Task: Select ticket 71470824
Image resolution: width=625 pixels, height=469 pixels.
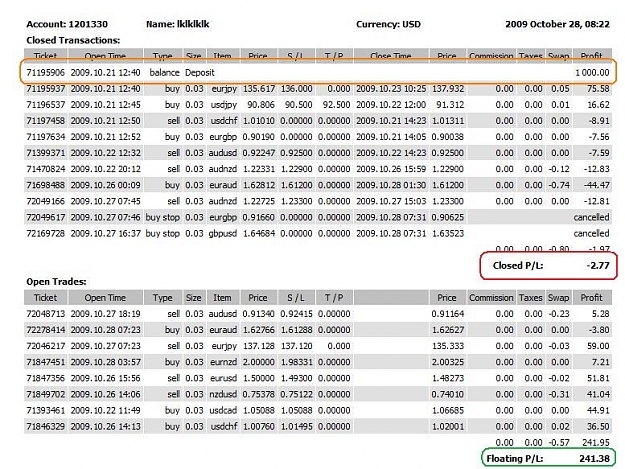Action: (45, 169)
